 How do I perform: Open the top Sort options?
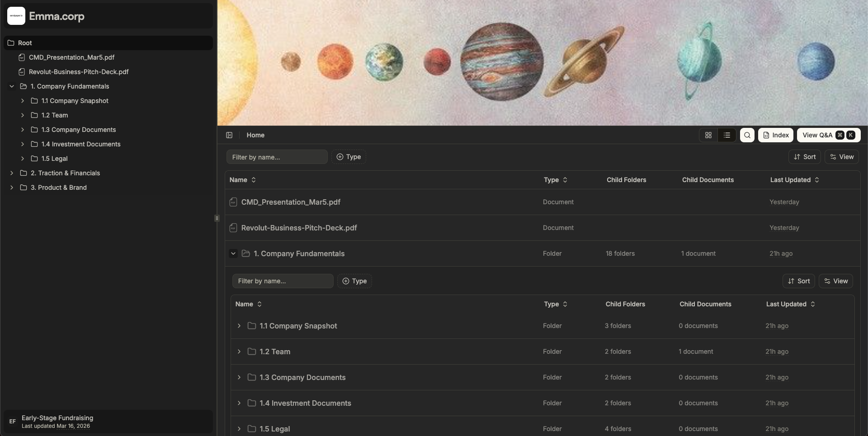805,157
